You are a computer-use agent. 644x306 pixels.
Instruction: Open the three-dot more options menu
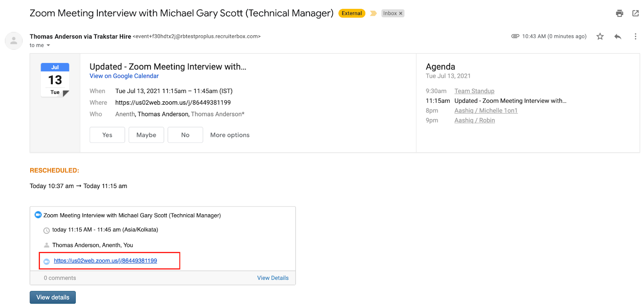[x=636, y=37]
